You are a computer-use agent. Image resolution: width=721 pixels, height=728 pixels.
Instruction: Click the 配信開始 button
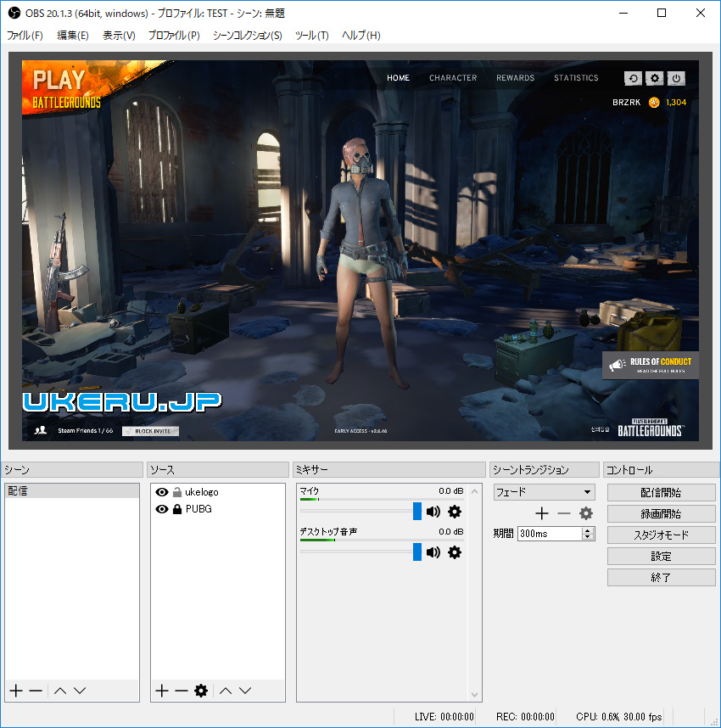click(661, 492)
